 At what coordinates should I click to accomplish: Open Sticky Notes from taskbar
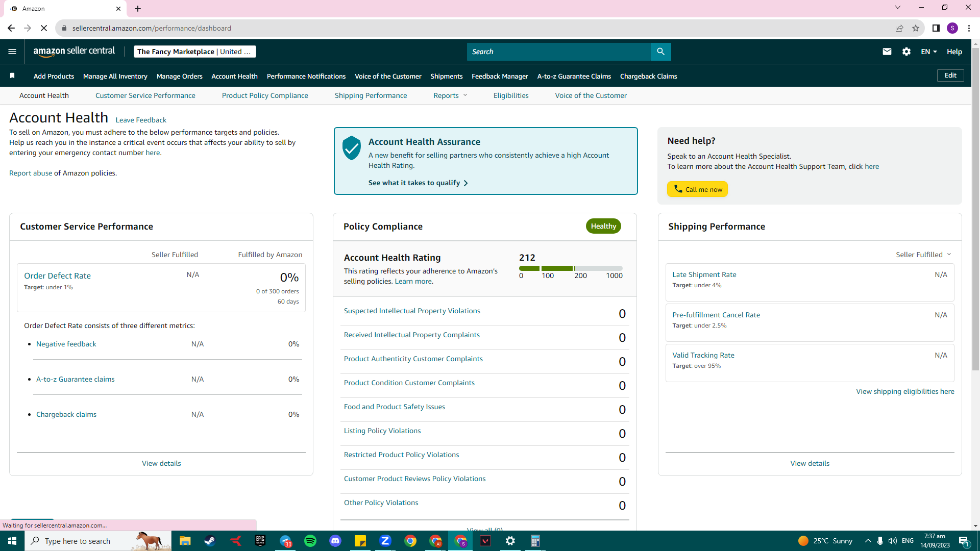[360, 541]
